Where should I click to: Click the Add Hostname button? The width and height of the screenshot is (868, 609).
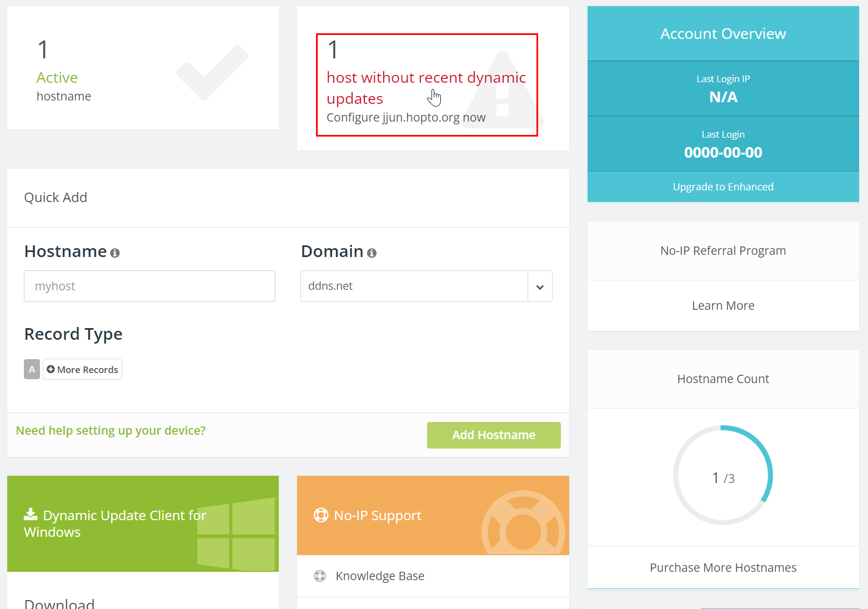[x=494, y=435]
